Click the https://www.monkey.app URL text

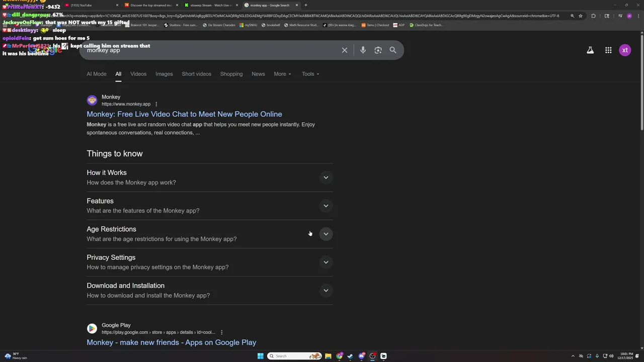point(126,104)
